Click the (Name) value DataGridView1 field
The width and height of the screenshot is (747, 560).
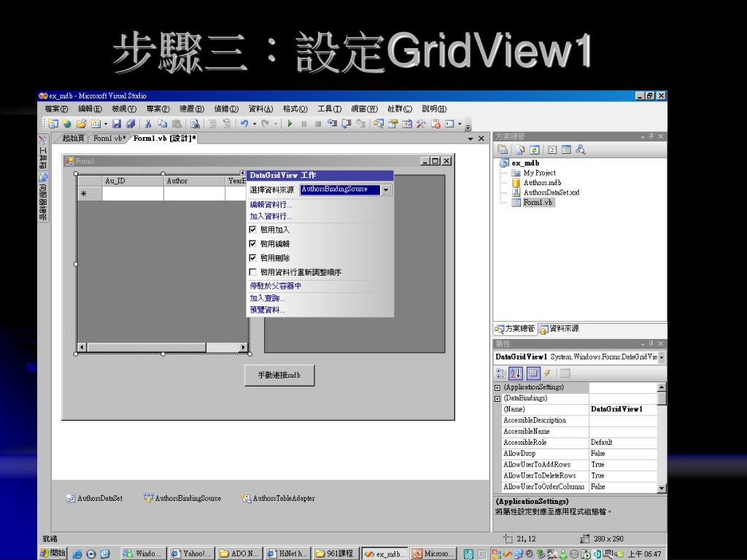[x=623, y=409]
